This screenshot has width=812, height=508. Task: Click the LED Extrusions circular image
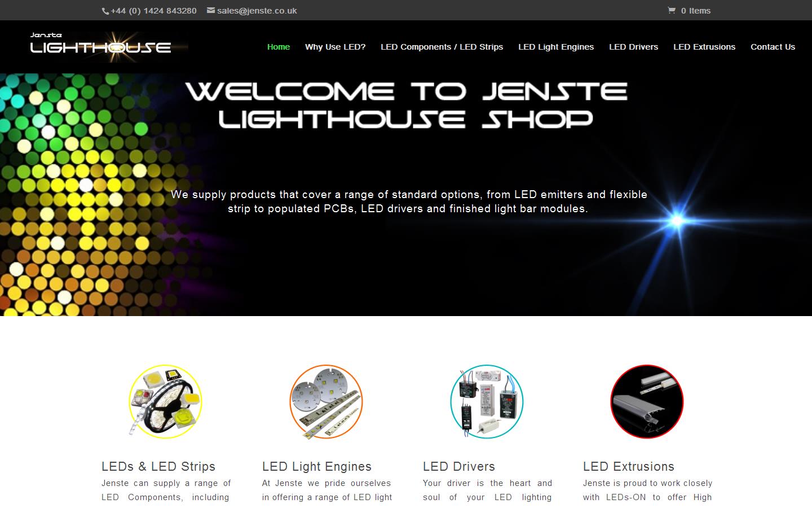coord(647,402)
